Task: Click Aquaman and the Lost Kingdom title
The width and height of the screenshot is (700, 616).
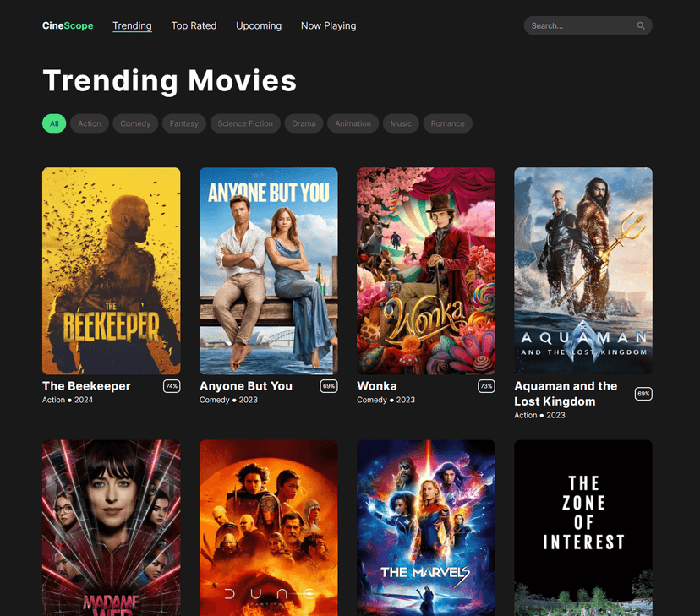Action: 566,394
